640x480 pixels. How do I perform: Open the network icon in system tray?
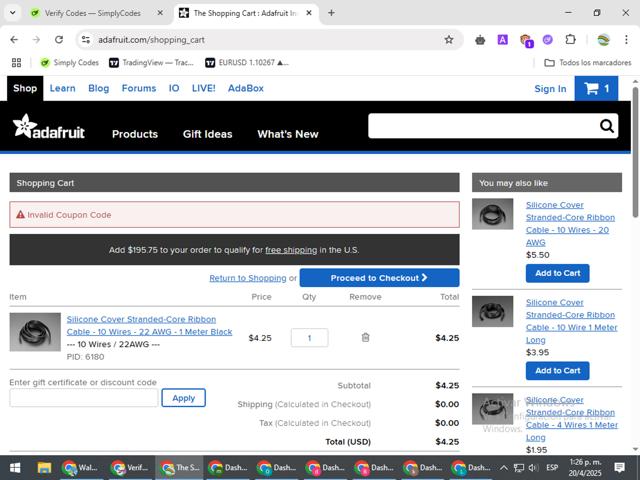(x=519, y=468)
